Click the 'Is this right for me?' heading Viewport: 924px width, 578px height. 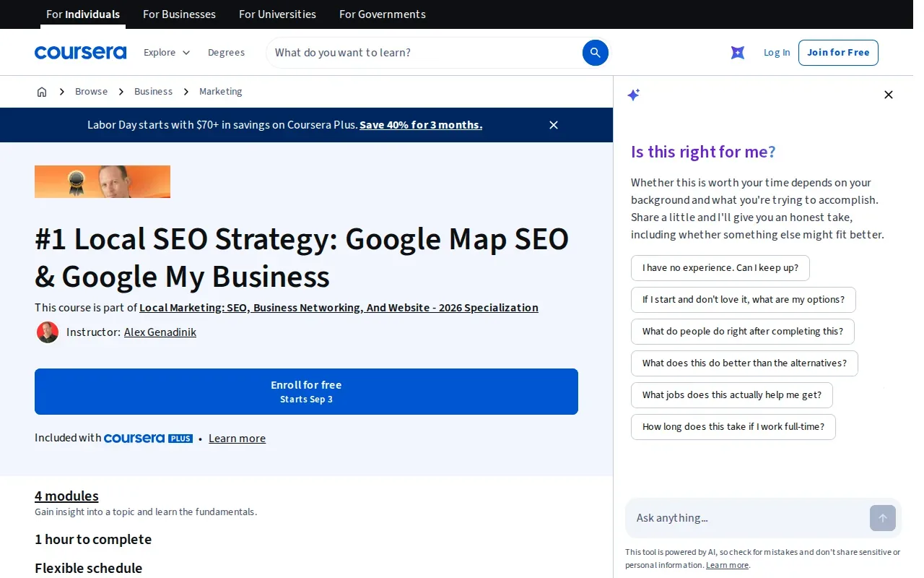tap(703, 152)
